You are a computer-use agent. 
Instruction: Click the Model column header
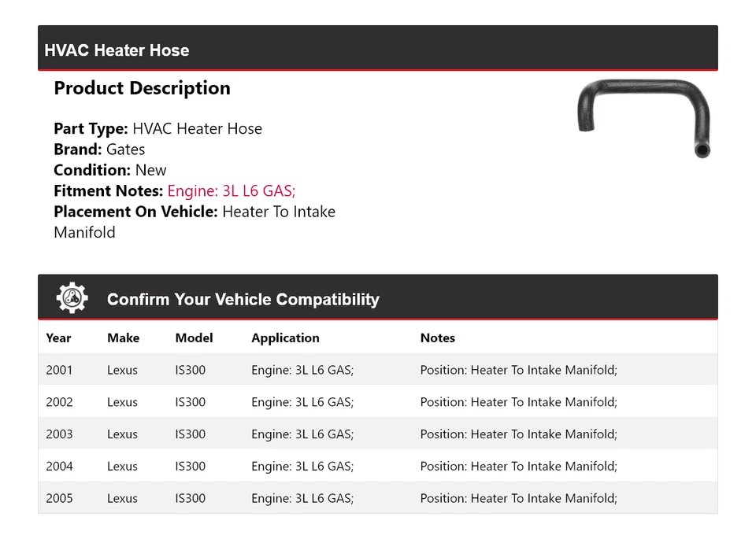coord(194,338)
